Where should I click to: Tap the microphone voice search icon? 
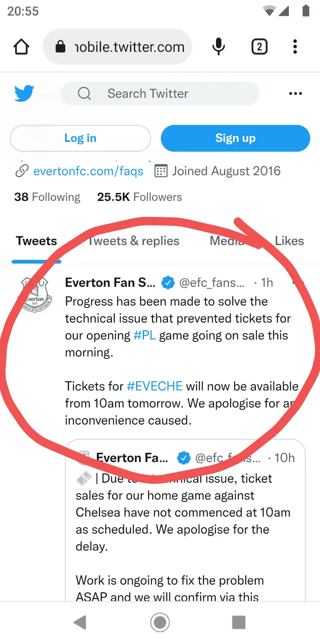[x=218, y=47]
